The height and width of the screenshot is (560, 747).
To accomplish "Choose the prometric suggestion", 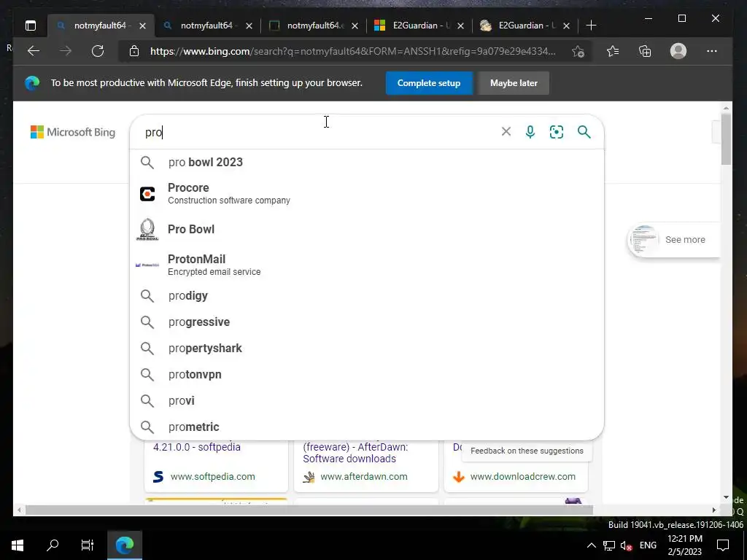I will [x=366, y=427].
